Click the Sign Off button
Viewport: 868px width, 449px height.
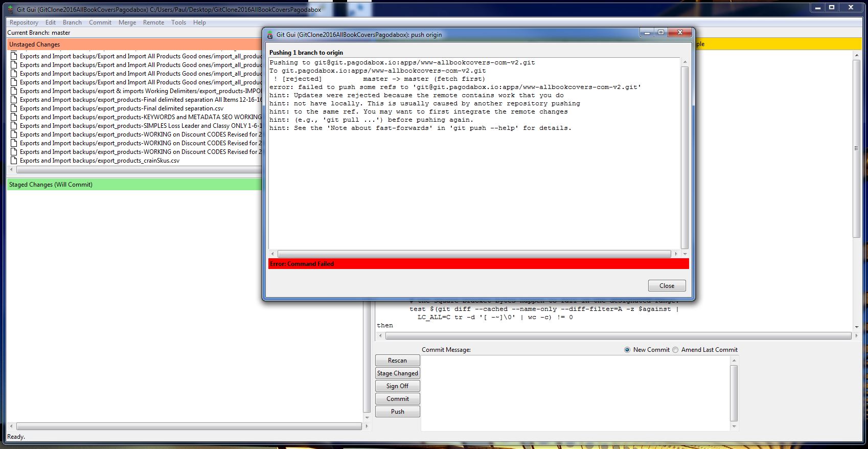(397, 386)
